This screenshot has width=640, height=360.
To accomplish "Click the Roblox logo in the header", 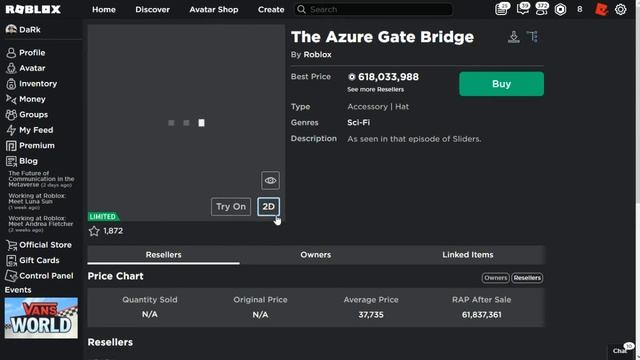I will (33, 9).
